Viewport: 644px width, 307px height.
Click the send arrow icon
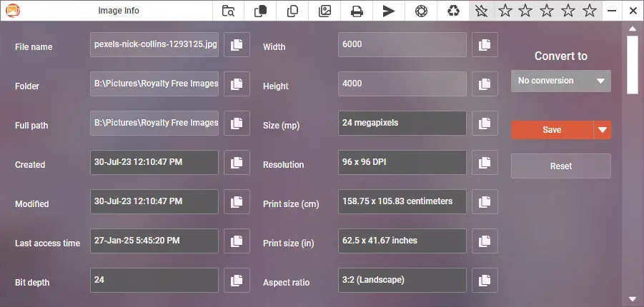pos(389,11)
